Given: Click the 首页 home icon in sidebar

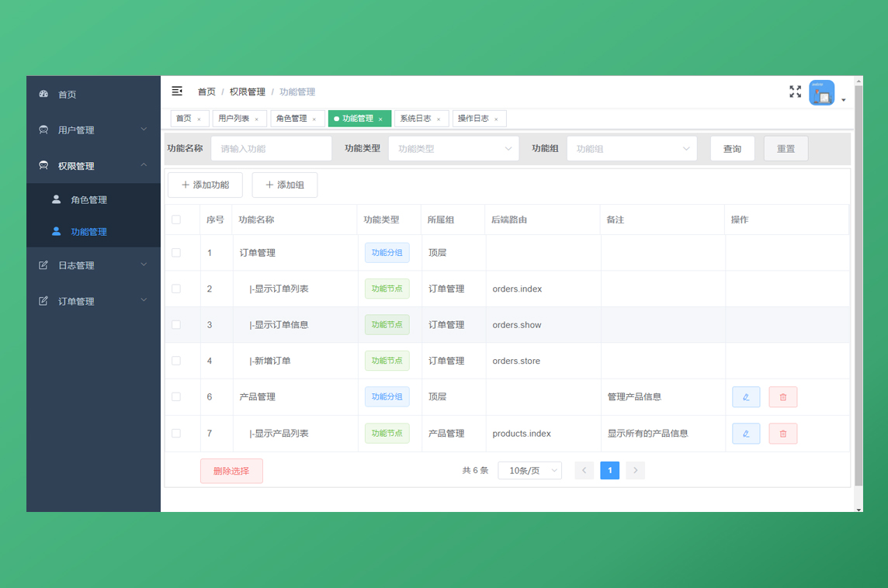Looking at the screenshot, I should pyautogui.click(x=44, y=94).
